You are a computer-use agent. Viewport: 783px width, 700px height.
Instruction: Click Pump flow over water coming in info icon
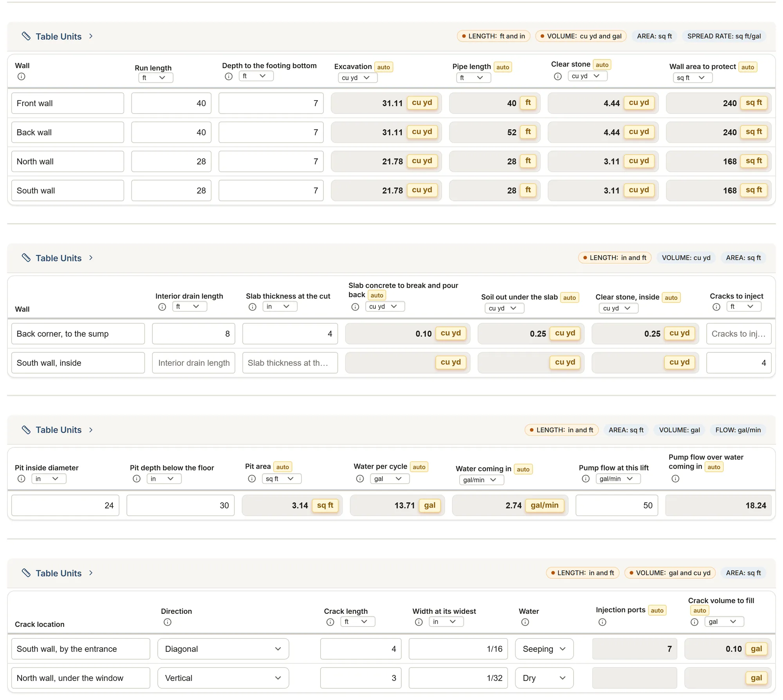click(675, 479)
